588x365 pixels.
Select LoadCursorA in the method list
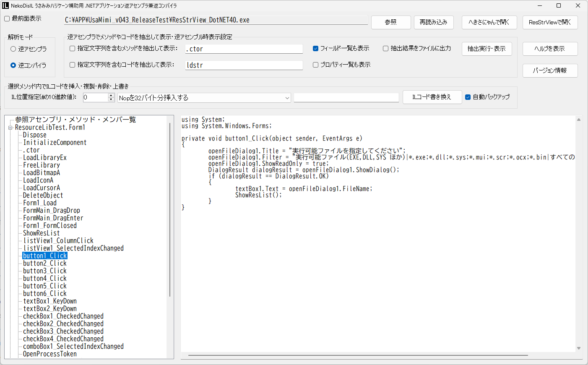(x=42, y=188)
